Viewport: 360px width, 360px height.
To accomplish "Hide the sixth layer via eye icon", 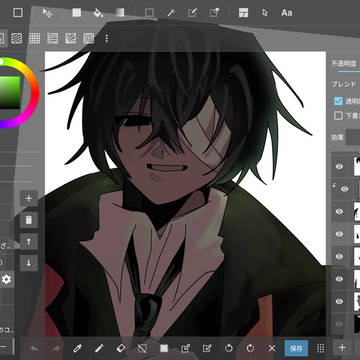I will coord(339,279).
